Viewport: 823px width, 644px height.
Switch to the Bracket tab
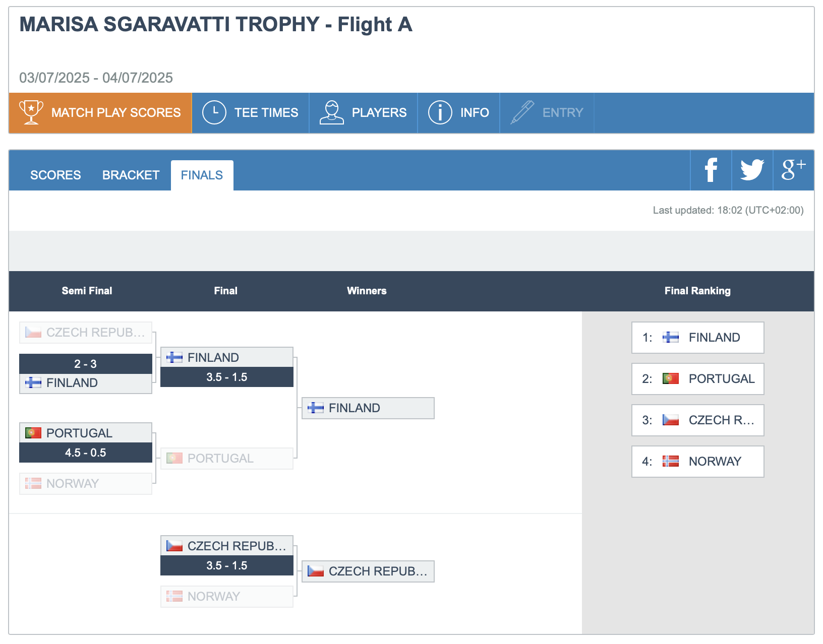point(131,175)
